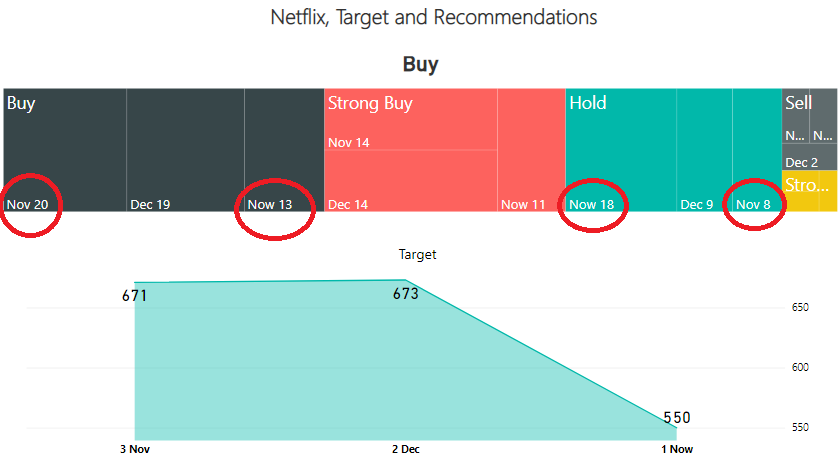Click the Hold group label

point(588,102)
